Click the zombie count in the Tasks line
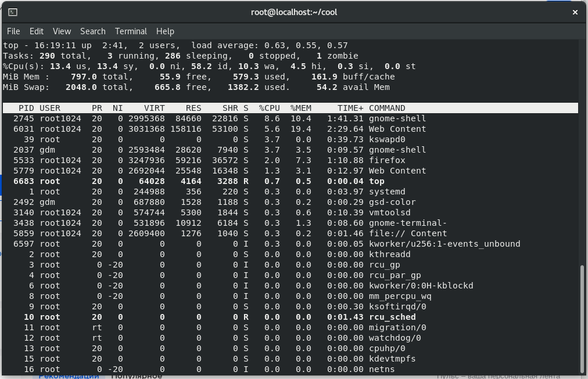 pos(319,56)
